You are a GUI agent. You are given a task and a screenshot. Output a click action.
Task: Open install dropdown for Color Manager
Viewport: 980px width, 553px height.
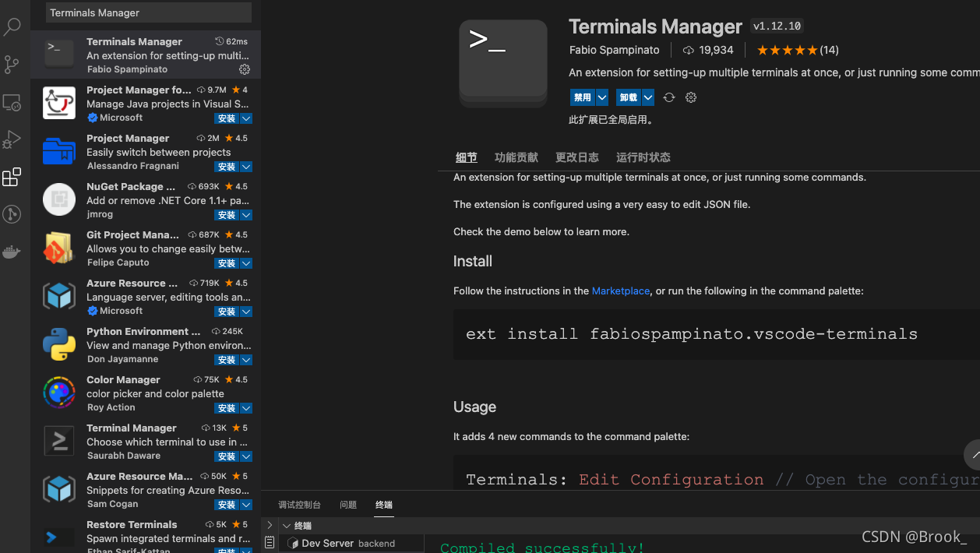pos(246,408)
